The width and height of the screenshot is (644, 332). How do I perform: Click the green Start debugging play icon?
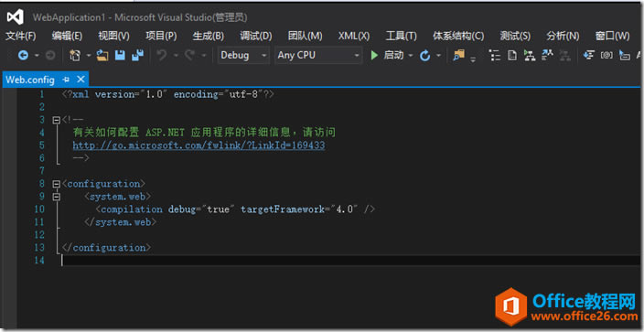(374, 56)
